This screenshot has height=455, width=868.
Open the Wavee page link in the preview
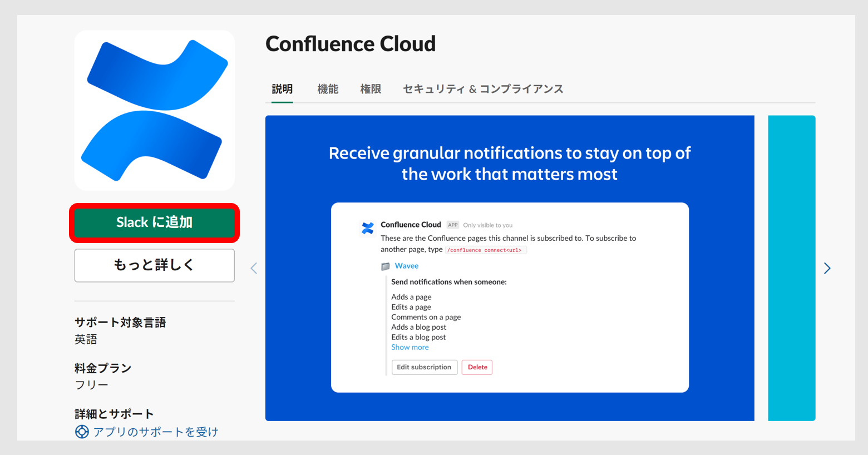point(406,265)
